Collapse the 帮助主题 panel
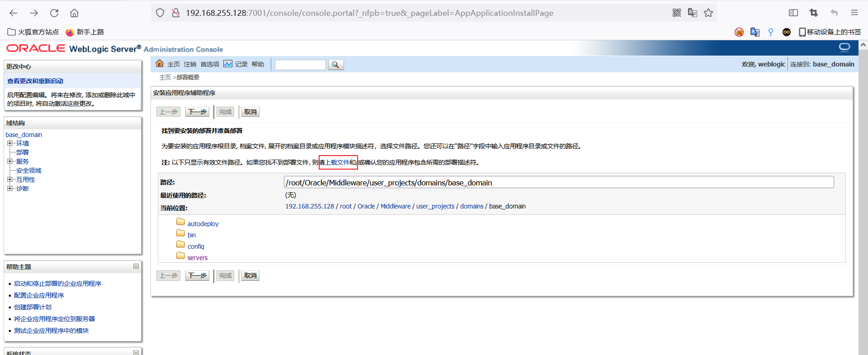868x355 pixels. (x=136, y=266)
